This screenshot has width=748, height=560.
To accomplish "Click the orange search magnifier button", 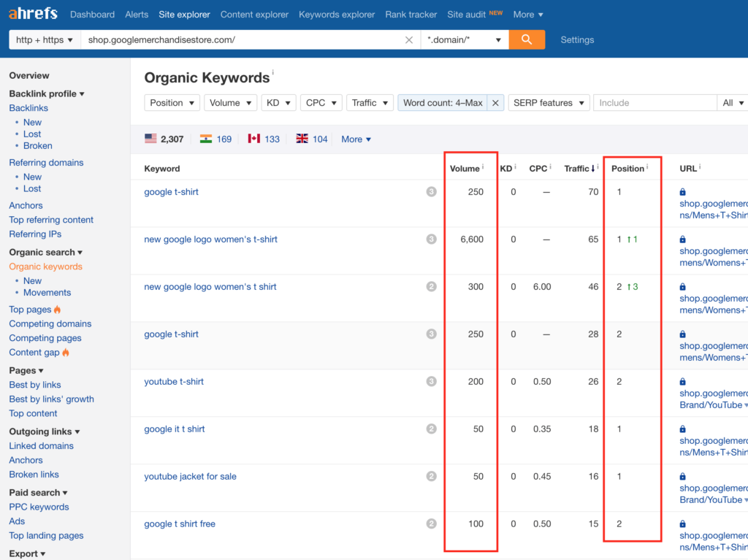I will pyautogui.click(x=527, y=39).
